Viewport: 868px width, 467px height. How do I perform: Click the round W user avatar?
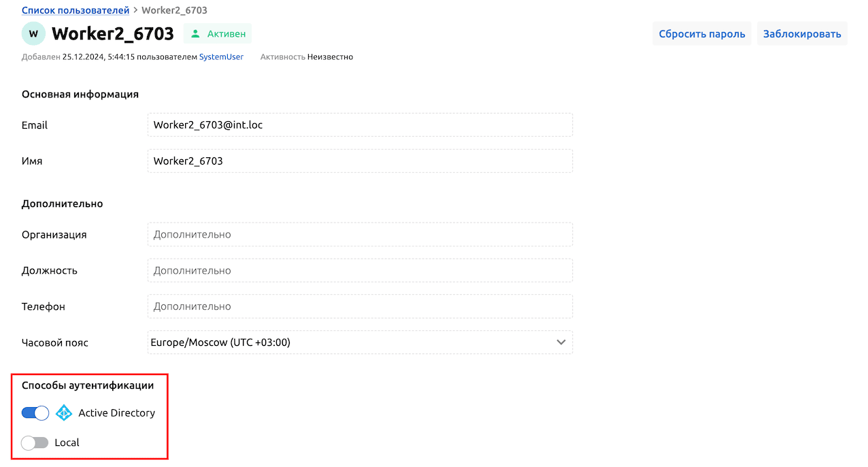[x=33, y=33]
